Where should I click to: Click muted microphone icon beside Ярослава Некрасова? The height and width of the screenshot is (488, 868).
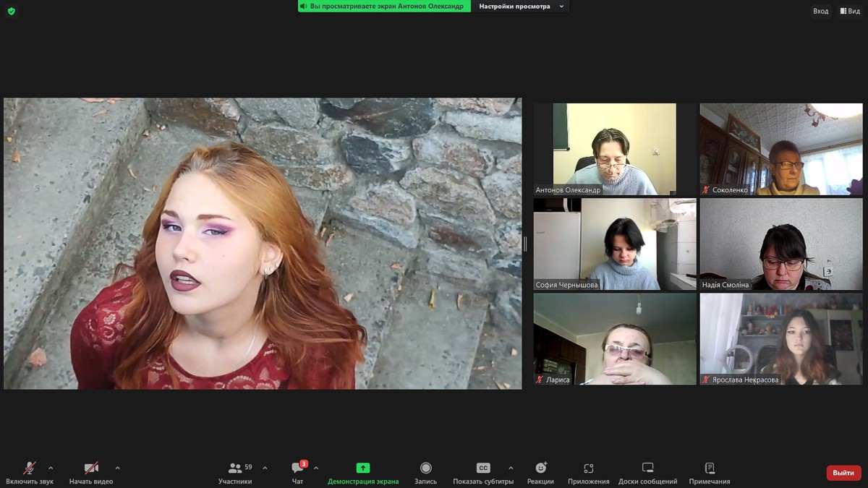706,380
